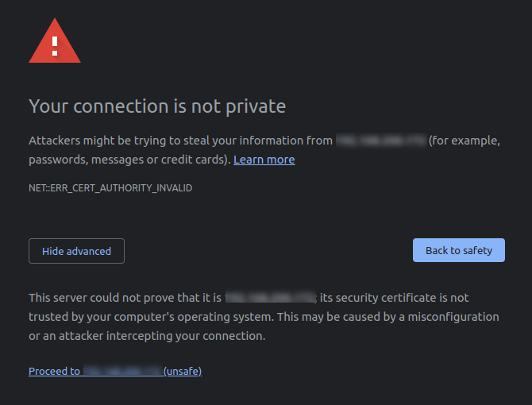The height and width of the screenshot is (405, 532).
Task: Open the "Learn more" link
Action: click(264, 160)
